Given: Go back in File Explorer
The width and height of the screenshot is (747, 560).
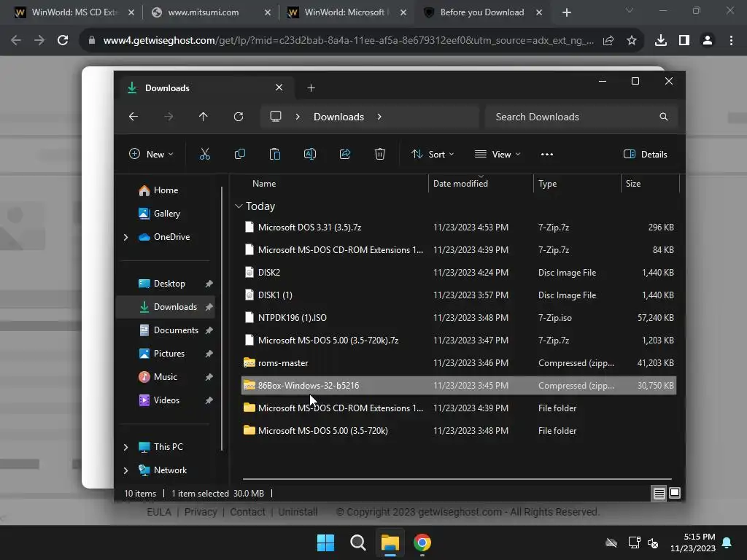Looking at the screenshot, I should click(133, 117).
